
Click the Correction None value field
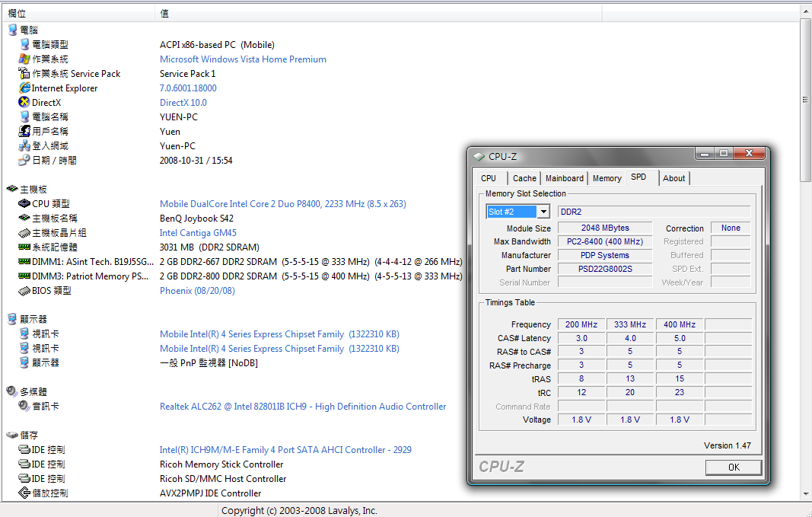point(731,228)
